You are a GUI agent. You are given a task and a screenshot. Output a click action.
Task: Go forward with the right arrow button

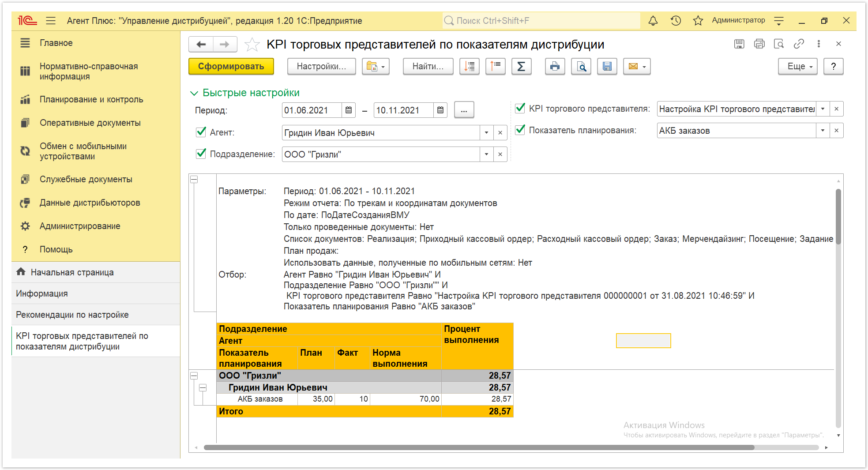225,44
